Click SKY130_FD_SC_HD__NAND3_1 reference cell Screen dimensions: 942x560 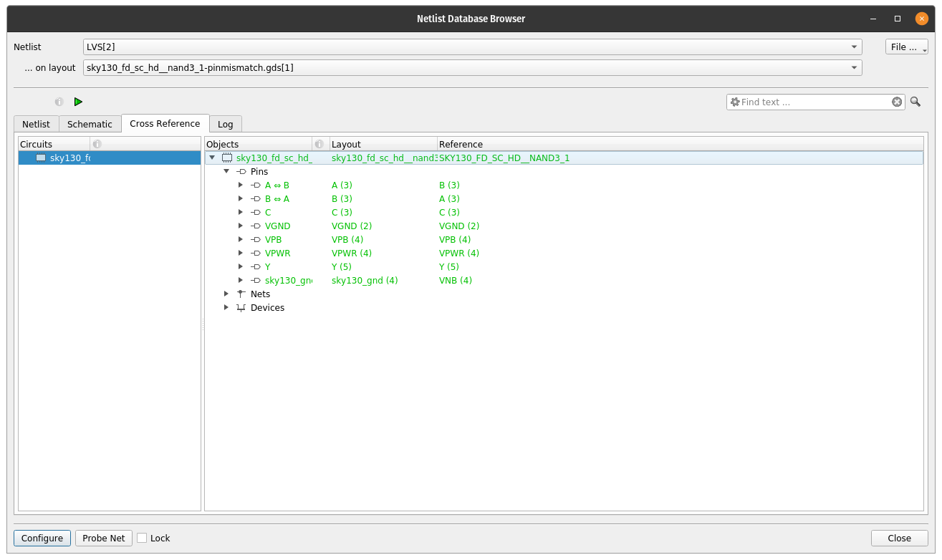point(504,158)
